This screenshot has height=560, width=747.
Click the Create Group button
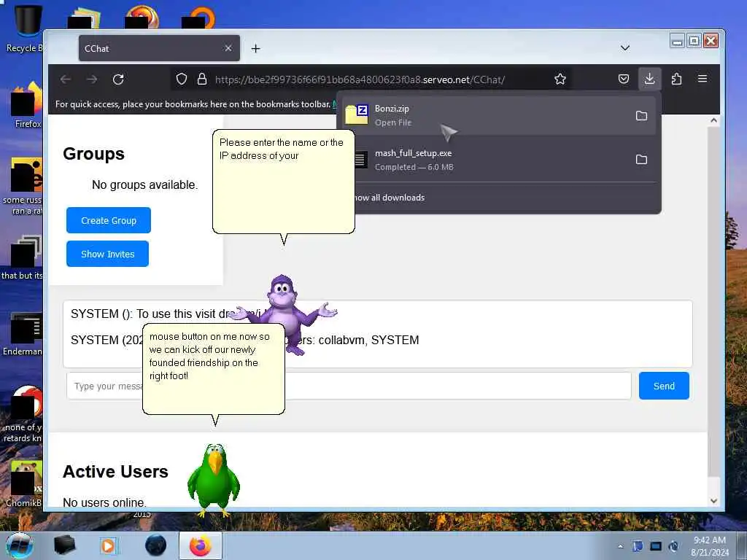tap(109, 220)
